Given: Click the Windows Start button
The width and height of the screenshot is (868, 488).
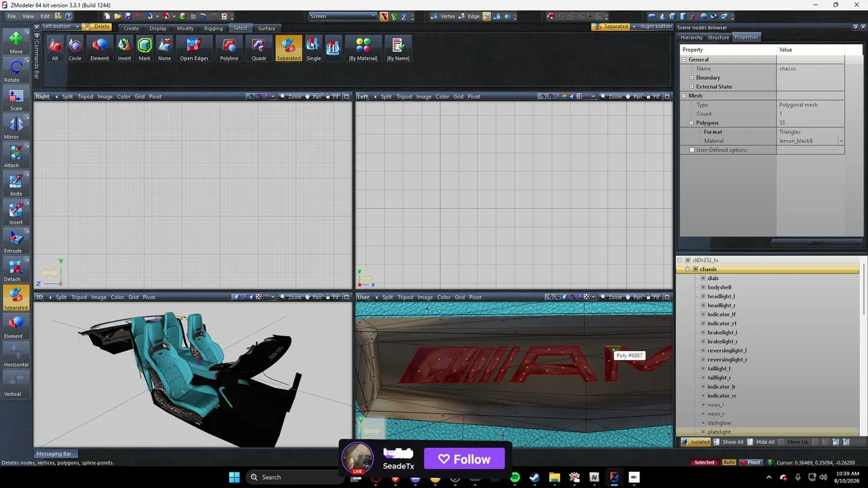Looking at the screenshot, I should (x=234, y=477).
